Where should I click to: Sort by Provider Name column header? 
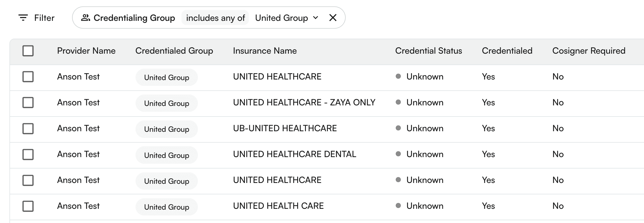coord(86,51)
